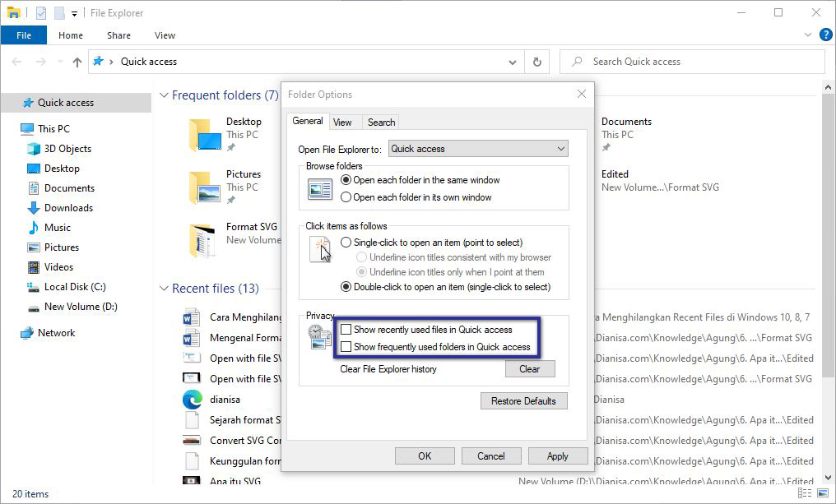836x504 pixels.
Task: Clear File Explorer history with the Clear button
Action: (530, 368)
